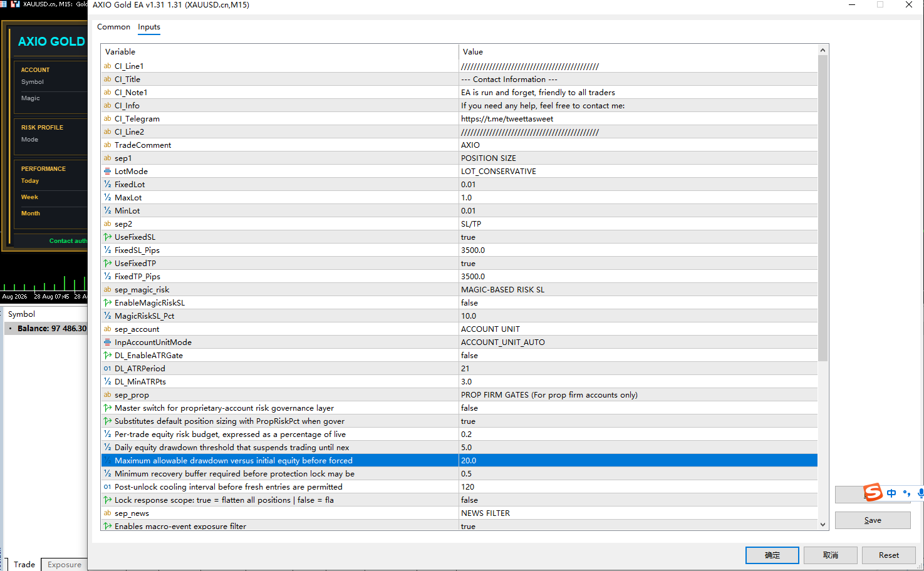The width and height of the screenshot is (924, 571).
Task: Open the Trade tab in terminal window
Action: coord(24,564)
